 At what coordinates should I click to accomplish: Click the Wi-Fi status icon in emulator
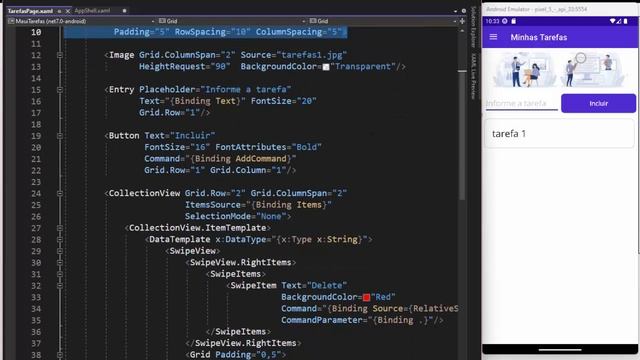612,21
